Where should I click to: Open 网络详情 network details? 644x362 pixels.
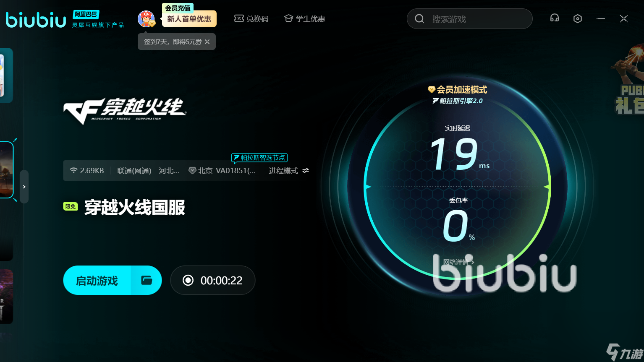[458, 262]
